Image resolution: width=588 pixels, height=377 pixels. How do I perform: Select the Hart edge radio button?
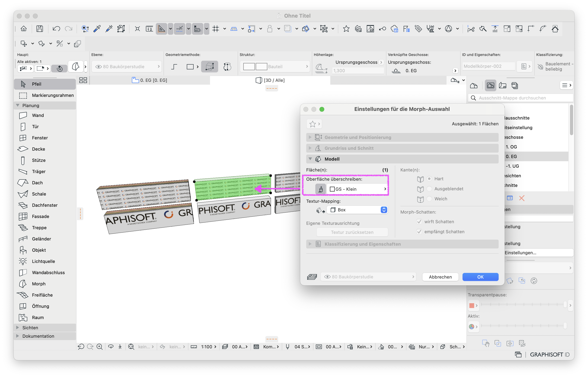pyautogui.click(x=429, y=179)
